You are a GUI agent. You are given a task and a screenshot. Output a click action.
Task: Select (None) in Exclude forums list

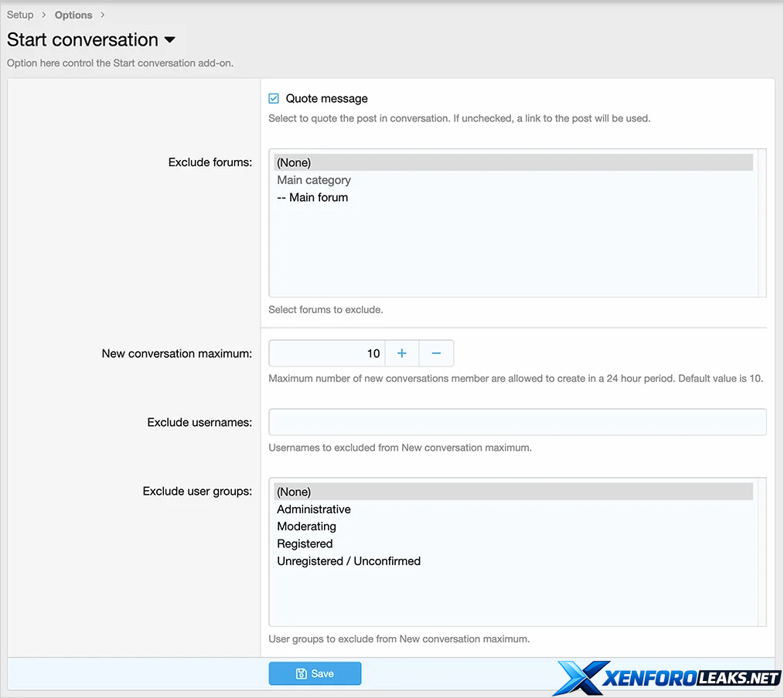click(294, 162)
